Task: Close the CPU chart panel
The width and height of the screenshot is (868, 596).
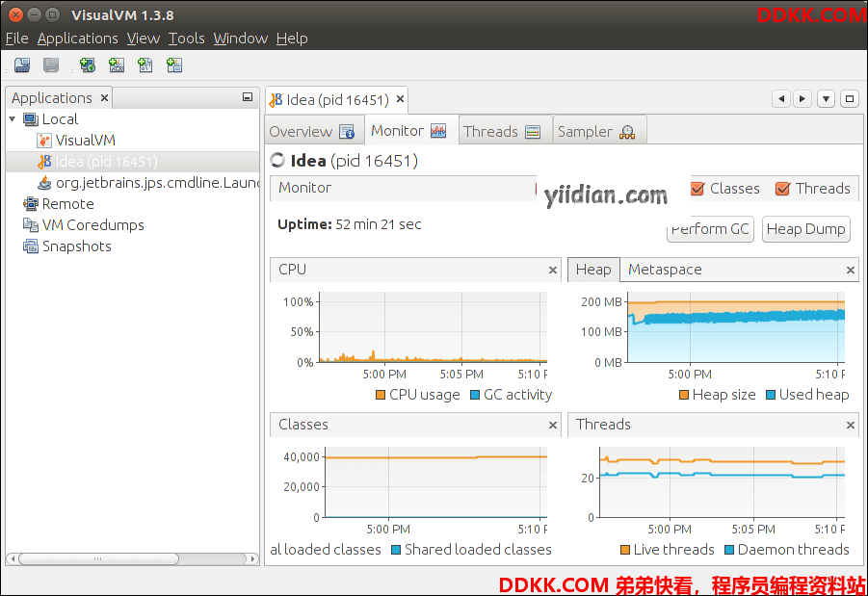Action: (x=552, y=270)
